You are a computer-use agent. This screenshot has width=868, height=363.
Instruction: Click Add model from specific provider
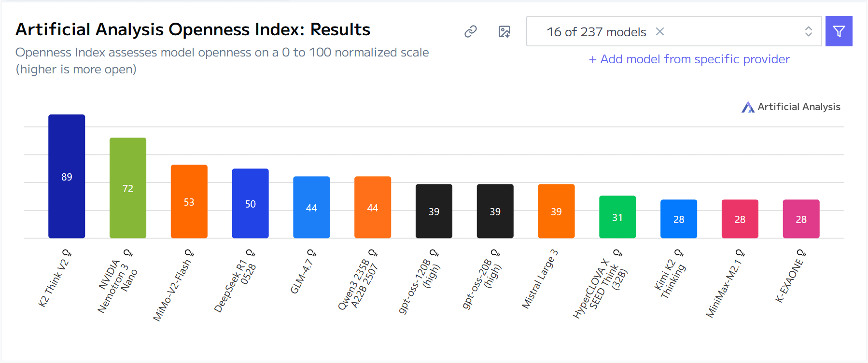point(689,59)
